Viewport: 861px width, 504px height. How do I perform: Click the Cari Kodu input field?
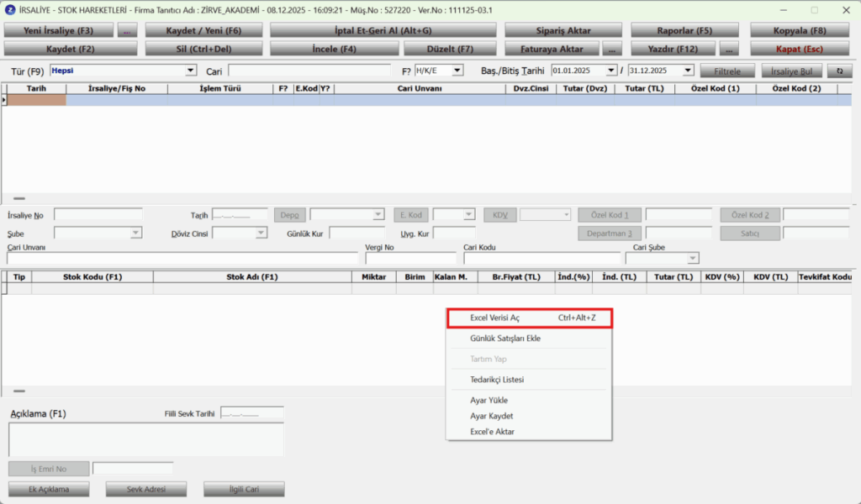pyautogui.click(x=542, y=258)
